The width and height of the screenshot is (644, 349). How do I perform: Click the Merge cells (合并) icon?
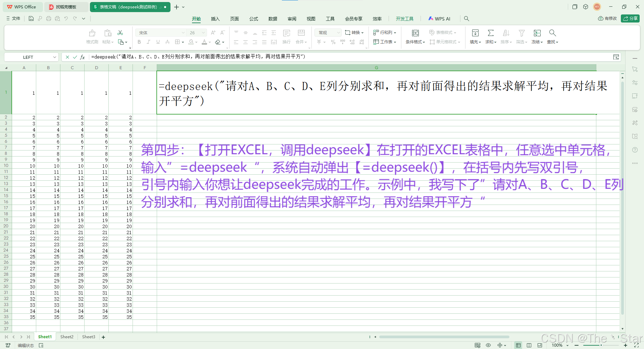301,33
